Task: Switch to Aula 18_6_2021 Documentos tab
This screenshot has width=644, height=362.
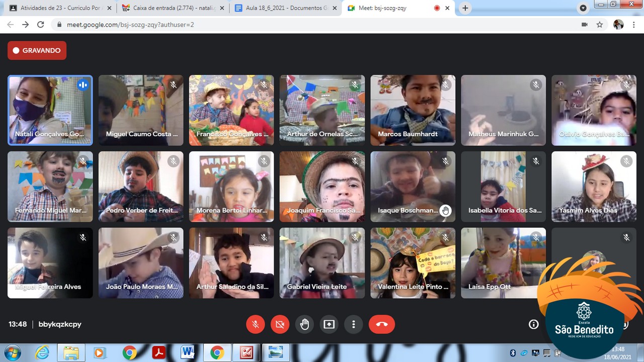Action: pyautogui.click(x=285, y=8)
